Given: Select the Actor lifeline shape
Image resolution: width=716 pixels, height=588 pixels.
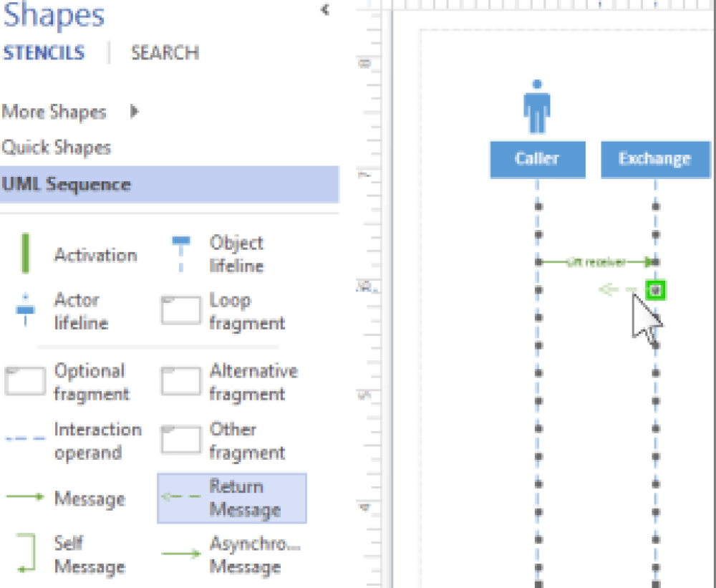Looking at the screenshot, I should [26, 311].
